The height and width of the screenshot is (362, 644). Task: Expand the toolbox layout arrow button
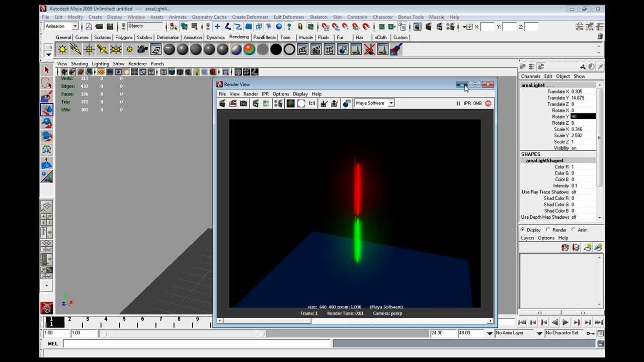(x=47, y=286)
